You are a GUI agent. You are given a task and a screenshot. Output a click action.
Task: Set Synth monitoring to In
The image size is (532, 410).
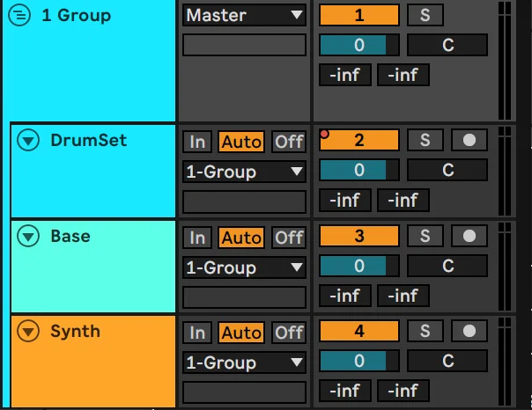(x=197, y=333)
